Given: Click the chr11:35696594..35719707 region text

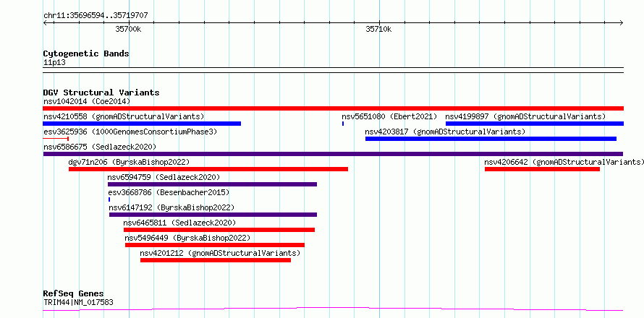Looking at the screenshot, I should 96,16.
